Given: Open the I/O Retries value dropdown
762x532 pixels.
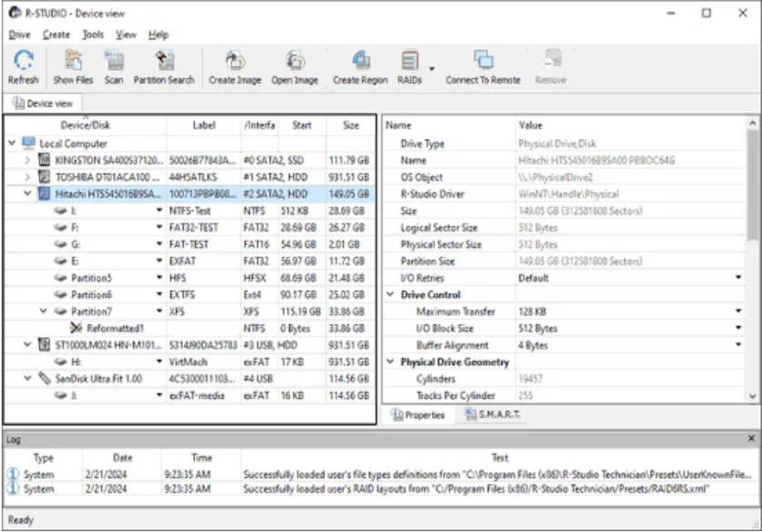Looking at the screenshot, I should click(x=738, y=278).
